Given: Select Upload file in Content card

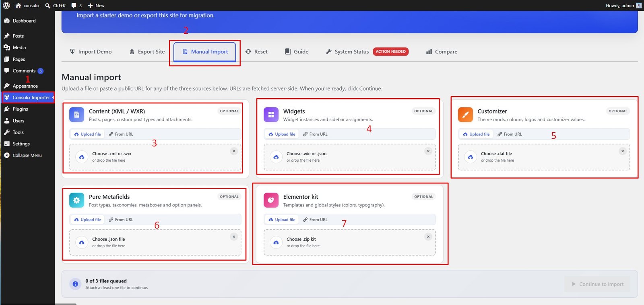Looking at the screenshot, I should pos(87,134).
